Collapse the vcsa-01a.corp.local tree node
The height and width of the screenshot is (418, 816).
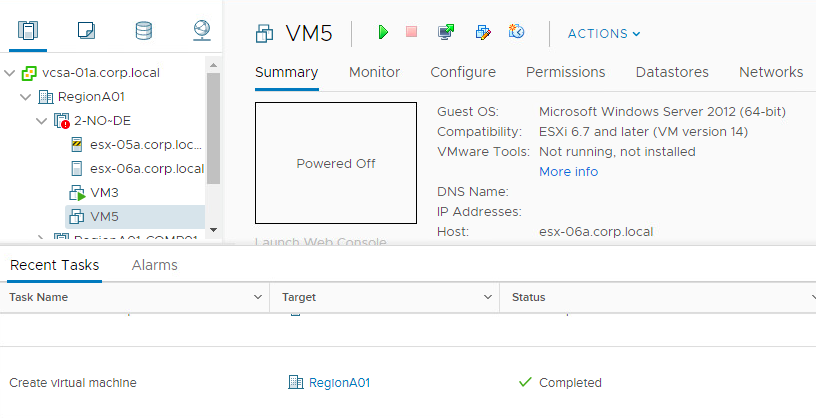click(9, 73)
